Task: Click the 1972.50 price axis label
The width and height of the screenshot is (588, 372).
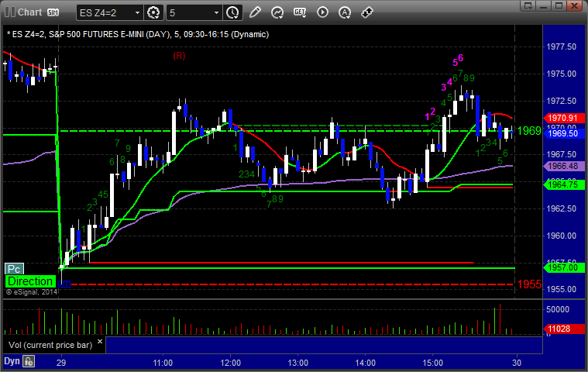Action: (x=562, y=101)
